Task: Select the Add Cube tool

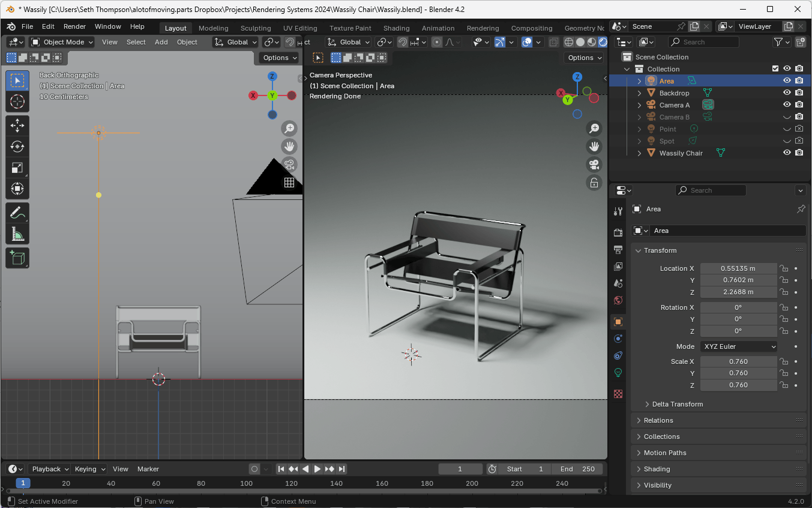Action: pyautogui.click(x=17, y=258)
